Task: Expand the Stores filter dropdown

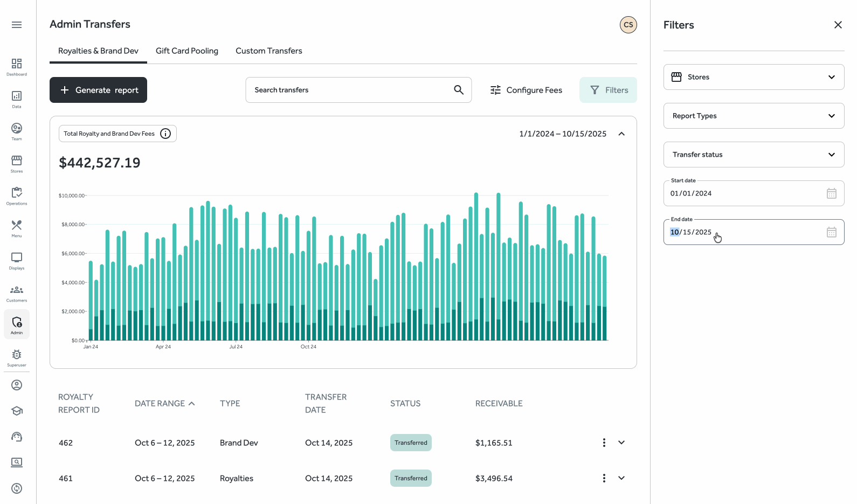Action: tap(754, 77)
